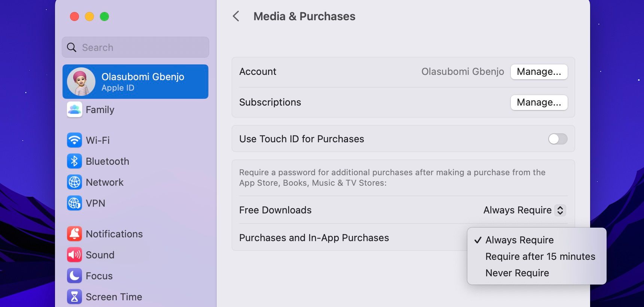The image size is (644, 307).
Task: Select the Olasubomi Gbenjo Apple ID row
Action: click(x=135, y=82)
